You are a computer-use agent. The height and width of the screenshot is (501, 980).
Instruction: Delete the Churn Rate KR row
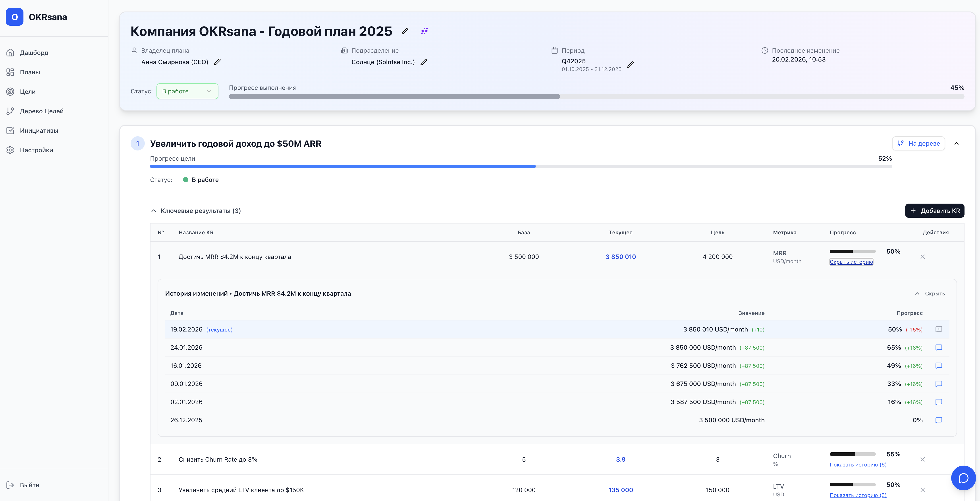click(922, 460)
